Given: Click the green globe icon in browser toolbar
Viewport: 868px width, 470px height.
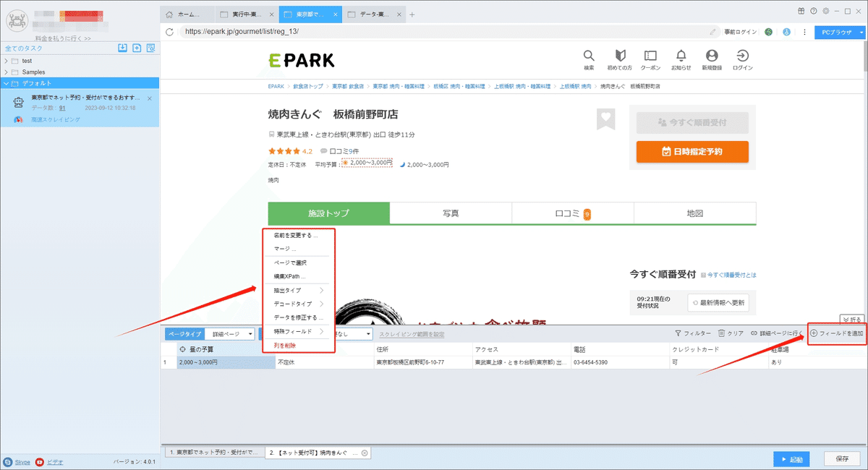Looking at the screenshot, I should click(x=768, y=32).
